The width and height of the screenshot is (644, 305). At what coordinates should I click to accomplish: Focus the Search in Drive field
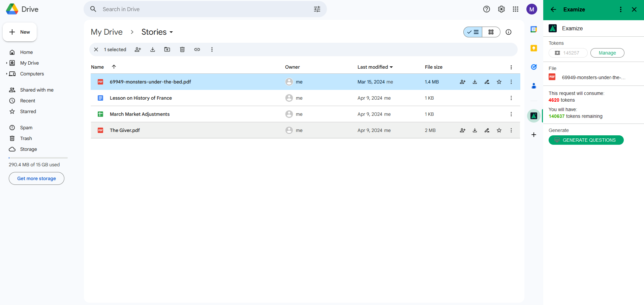coord(205,9)
